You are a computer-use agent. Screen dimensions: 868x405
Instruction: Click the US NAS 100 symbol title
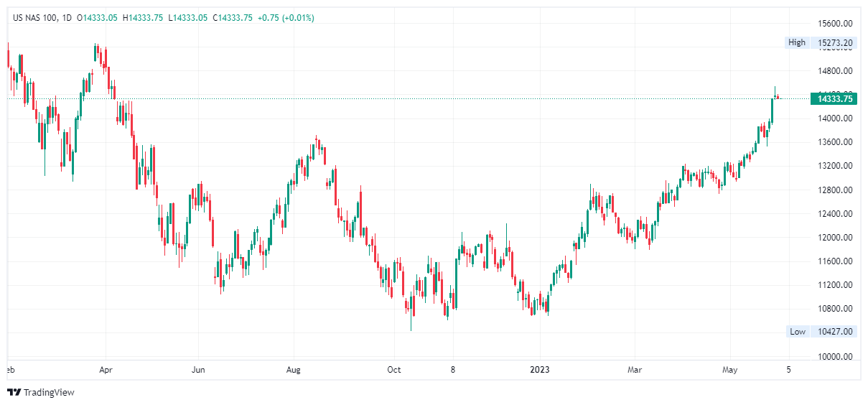coord(34,18)
